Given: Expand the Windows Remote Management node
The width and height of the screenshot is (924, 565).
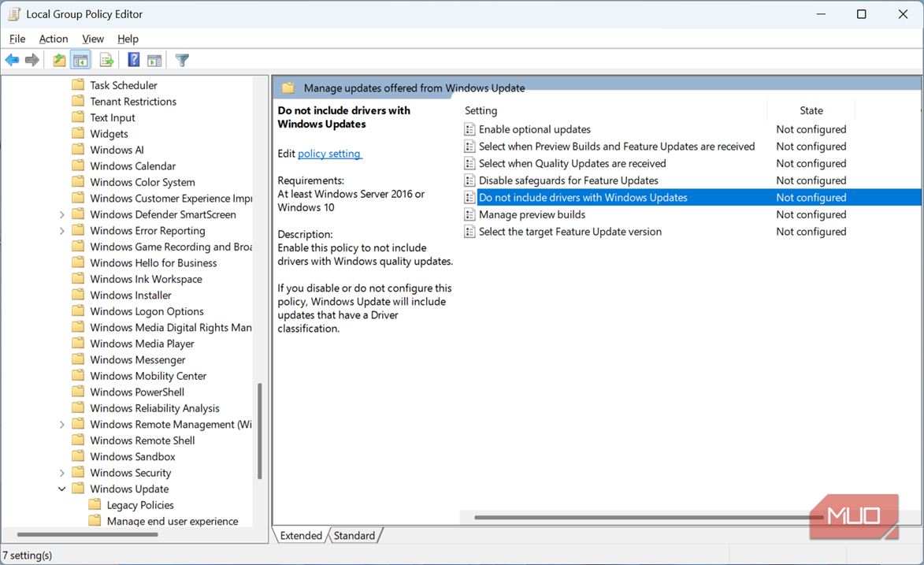Looking at the screenshot, I should tap(62, 424).
